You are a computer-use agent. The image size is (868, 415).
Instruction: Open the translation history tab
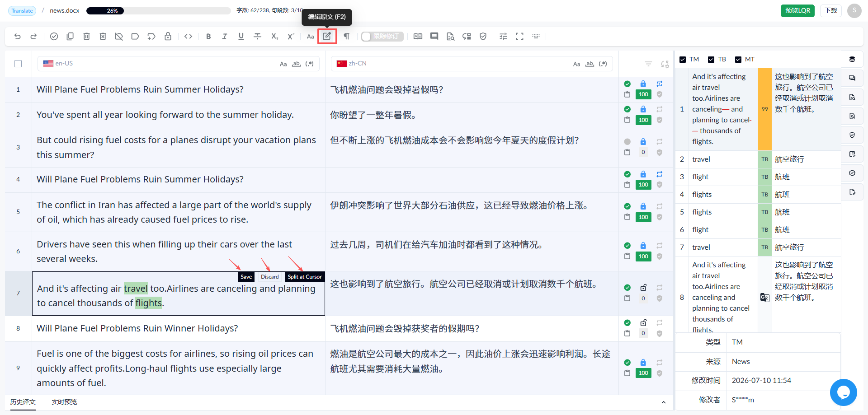pyautogui.click(x=23, y=402)
